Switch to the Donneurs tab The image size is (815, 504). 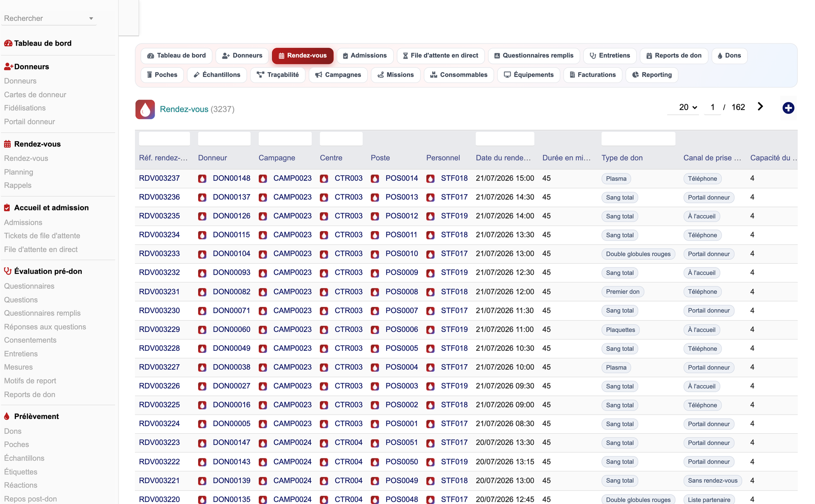point(242,56)
